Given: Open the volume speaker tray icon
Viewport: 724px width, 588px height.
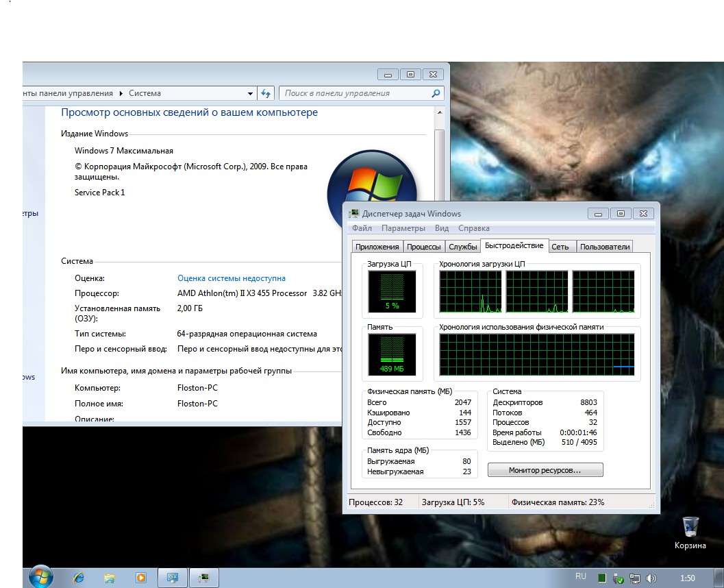Looking at the screenshot, I should pos(651,578).
